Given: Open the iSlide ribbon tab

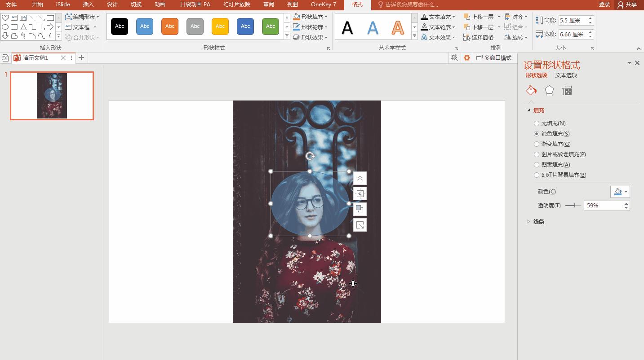Looking at the screenshot, I should (63, 4).
